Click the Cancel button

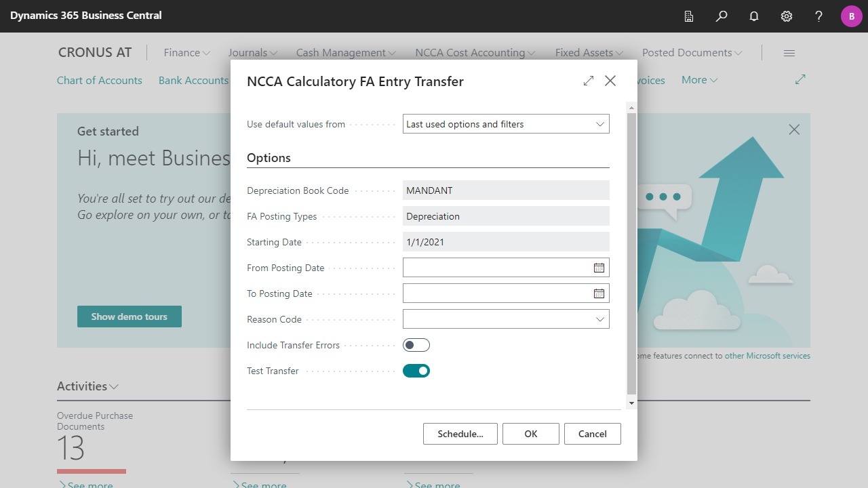(x=593, y=434)
